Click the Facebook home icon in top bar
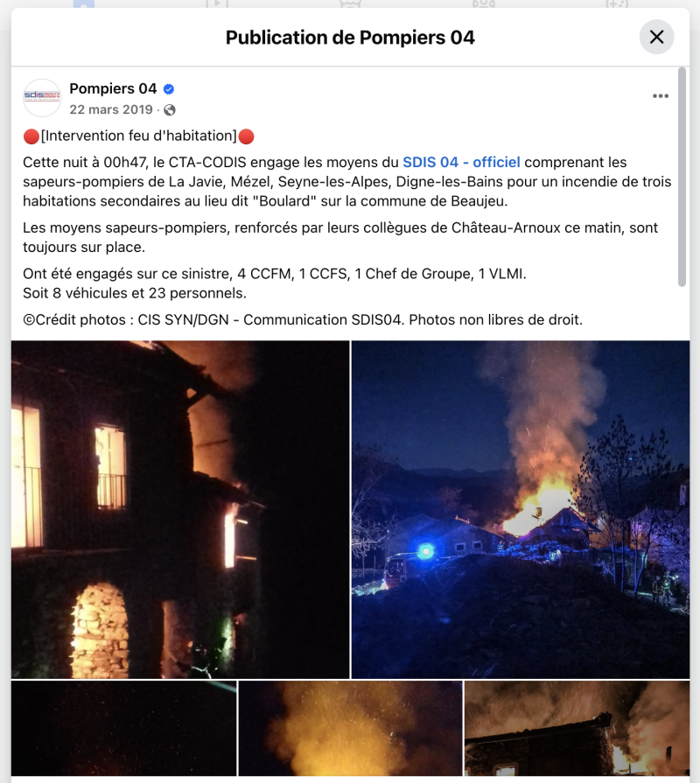The image size is (700, 783). pos(83,3)
